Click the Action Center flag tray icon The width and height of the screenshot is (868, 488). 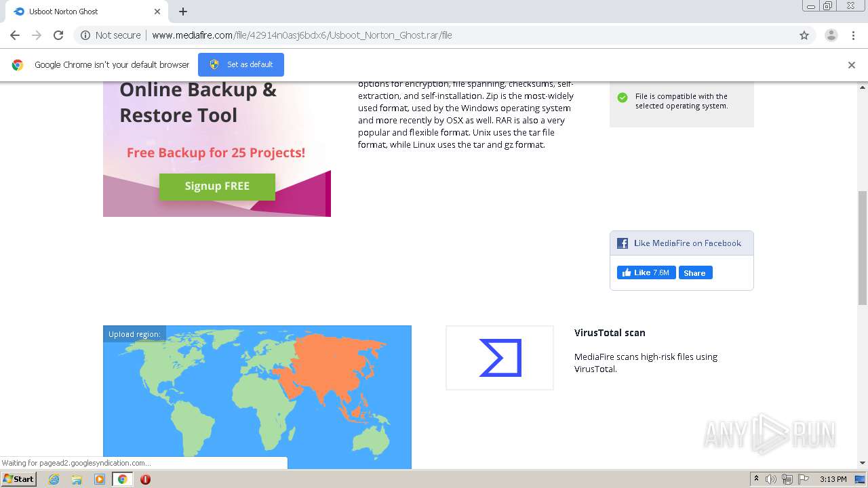coord(803,479)
